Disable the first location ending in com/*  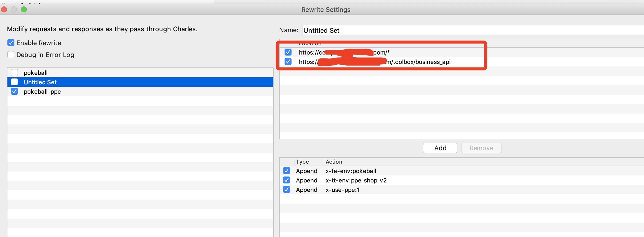pyautogui.click(x=288, y=52)
